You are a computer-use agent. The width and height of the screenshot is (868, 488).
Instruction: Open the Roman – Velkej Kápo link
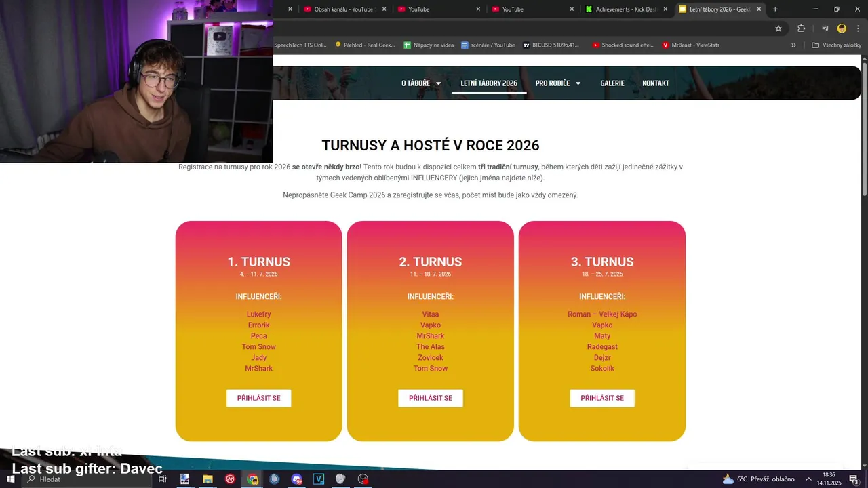(x=602, y=314)
